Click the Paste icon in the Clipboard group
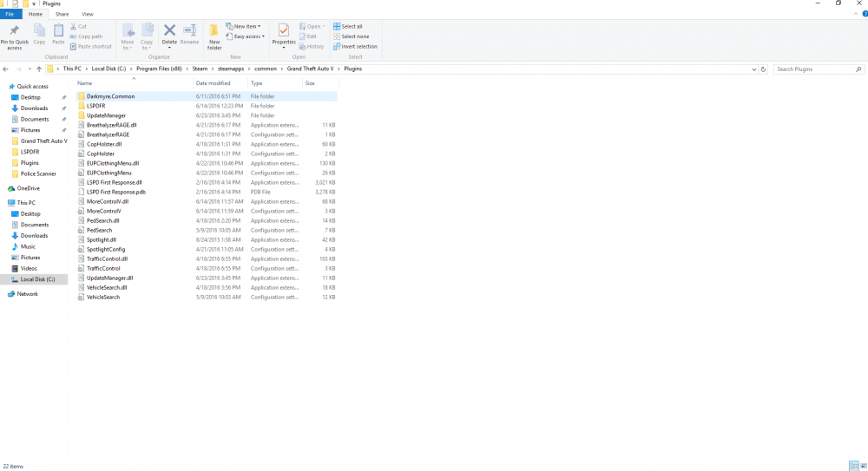 pyautogui.click(x=58, y=35)
